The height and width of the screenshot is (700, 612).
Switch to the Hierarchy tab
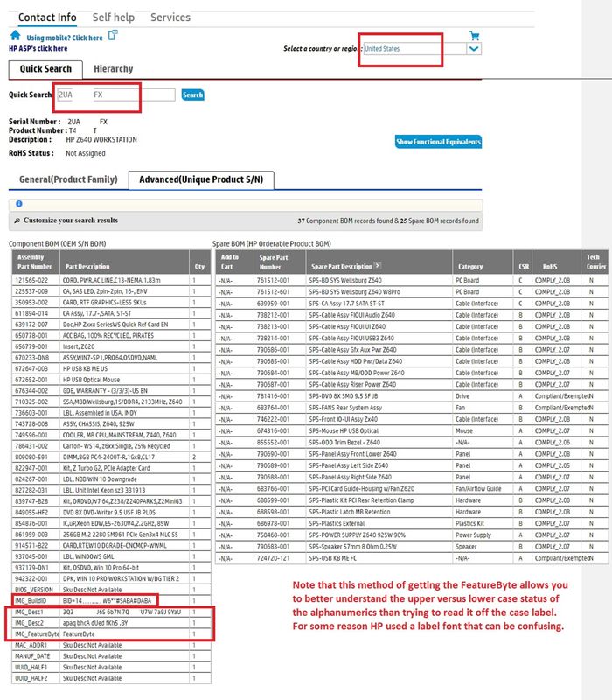pyautogui.click(x=114, y=69)
